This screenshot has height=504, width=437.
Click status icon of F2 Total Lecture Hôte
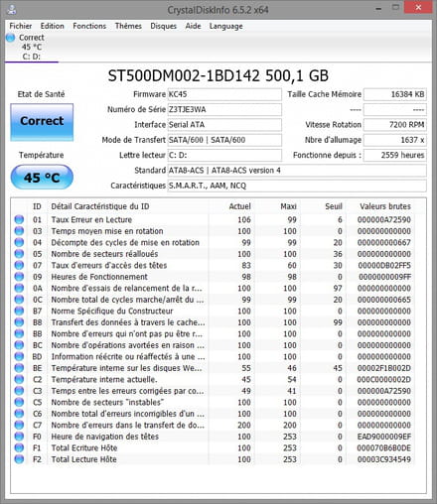click(x=19, y=459)
